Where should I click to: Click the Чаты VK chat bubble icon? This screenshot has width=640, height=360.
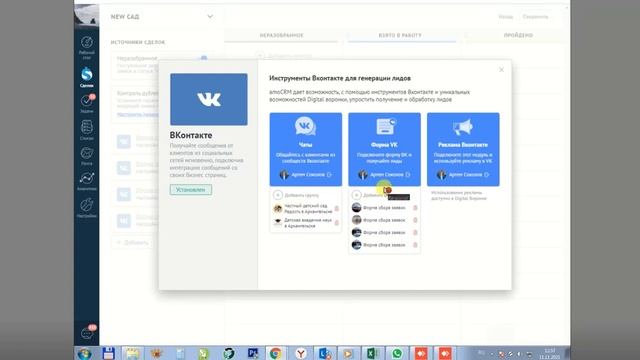(x=305, y=126)
